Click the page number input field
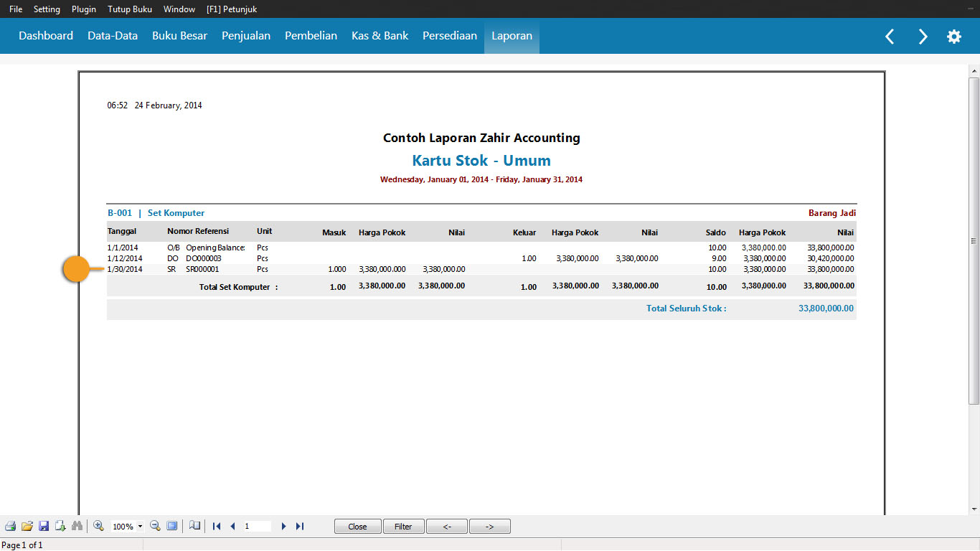980x551 pixels. pyautogui.click(x=257, y=526)
